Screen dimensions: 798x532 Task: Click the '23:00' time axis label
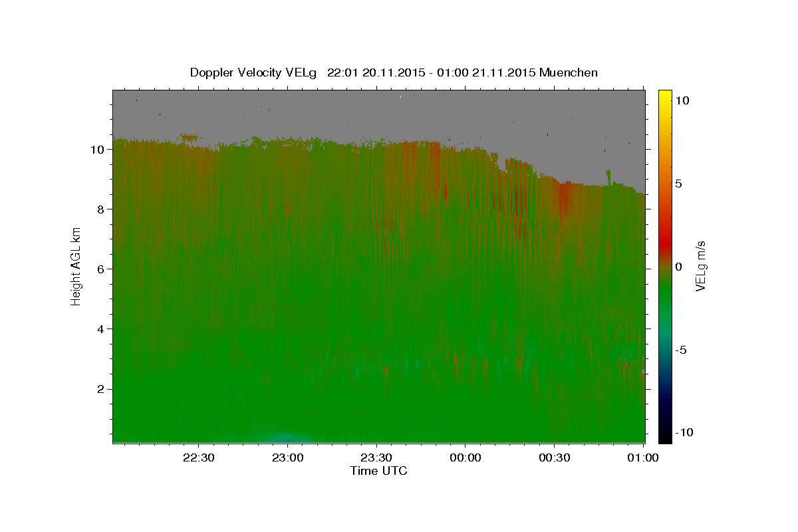(x=288, y=458)
